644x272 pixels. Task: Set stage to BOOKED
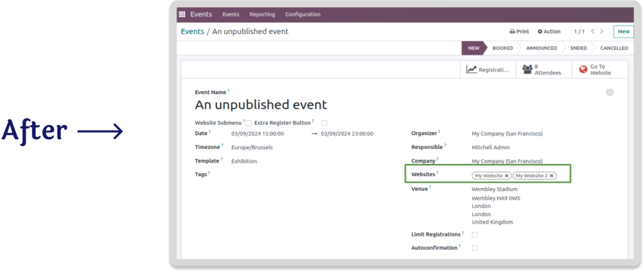coord(503,48)
